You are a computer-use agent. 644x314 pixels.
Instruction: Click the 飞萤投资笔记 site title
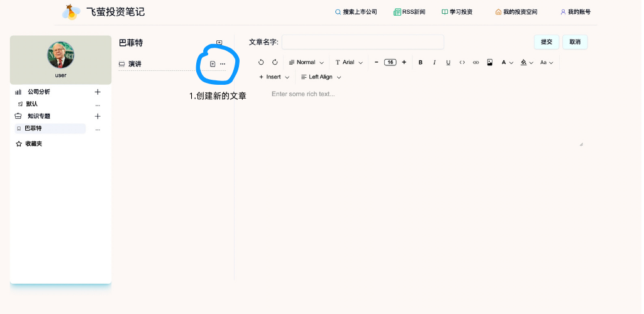pyautogui.click(x=116, y=11)
